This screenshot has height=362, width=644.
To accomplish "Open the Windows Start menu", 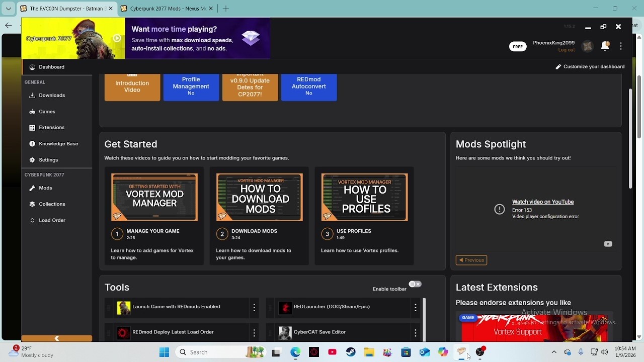I will [x=164, y=352].
